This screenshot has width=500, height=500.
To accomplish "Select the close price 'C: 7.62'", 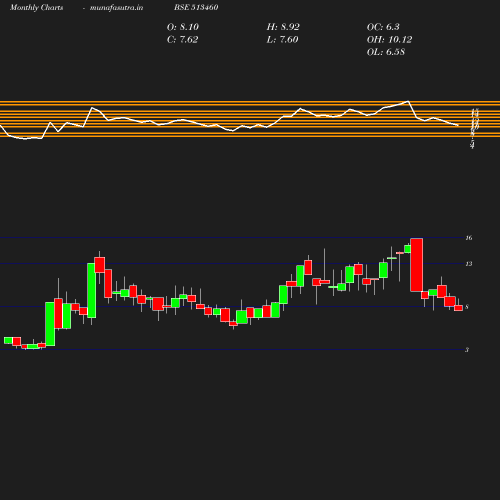I will coord(182,40).
